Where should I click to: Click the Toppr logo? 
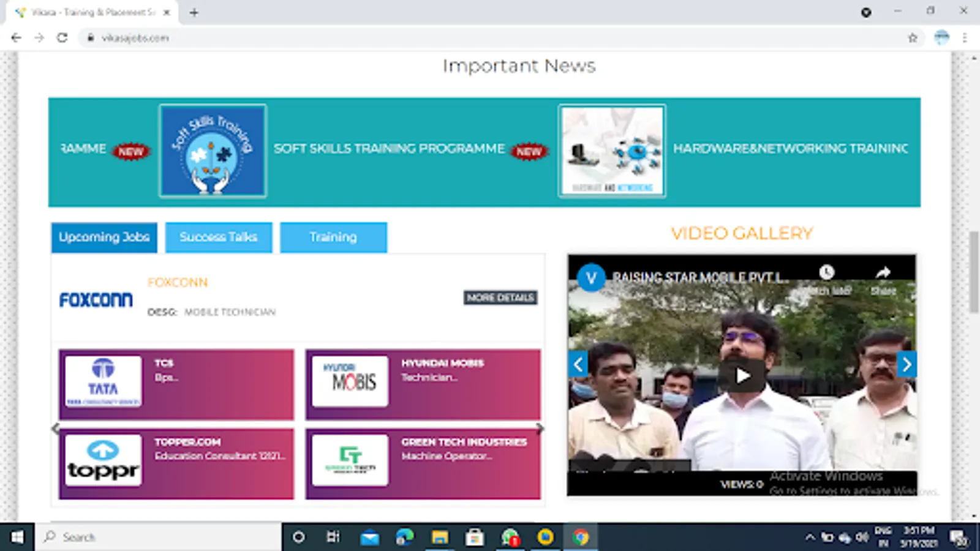click(103, 460)
